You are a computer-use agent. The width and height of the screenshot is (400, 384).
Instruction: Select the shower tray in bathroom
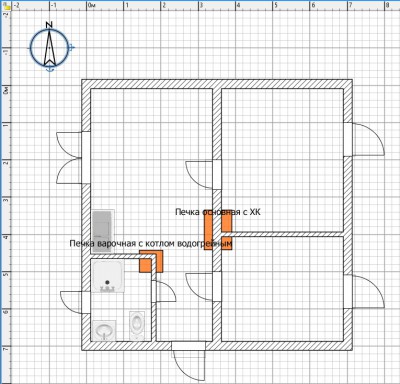[x=108, y=276]
